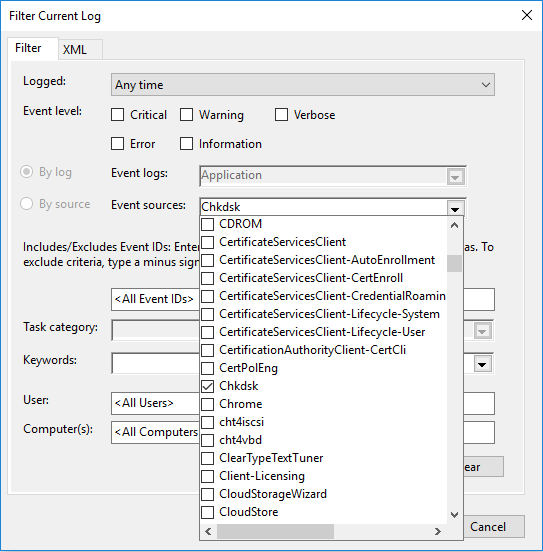
Task: Click the horizontal scroll right arrow
Action: pyautogui.click(x=438, y=531)
